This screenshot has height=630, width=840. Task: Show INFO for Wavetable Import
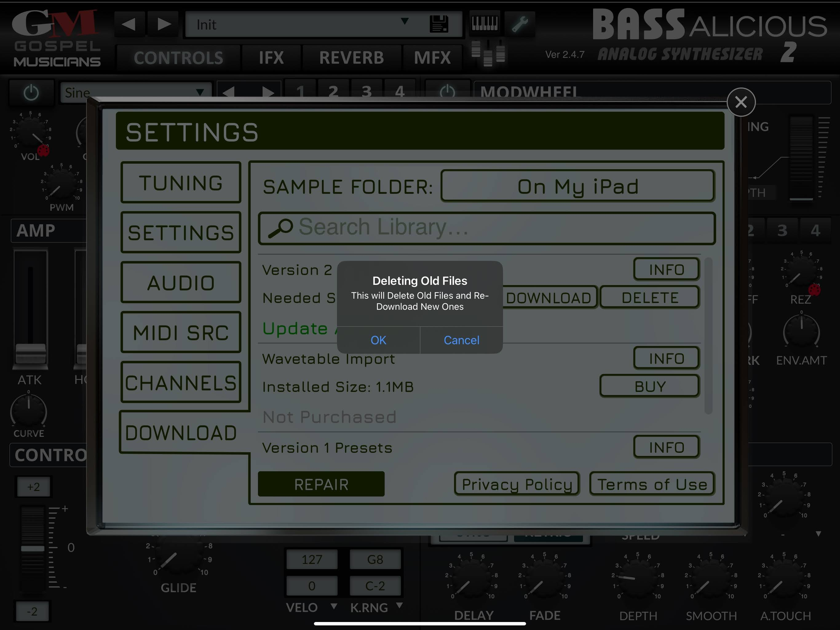click(667, 358)
